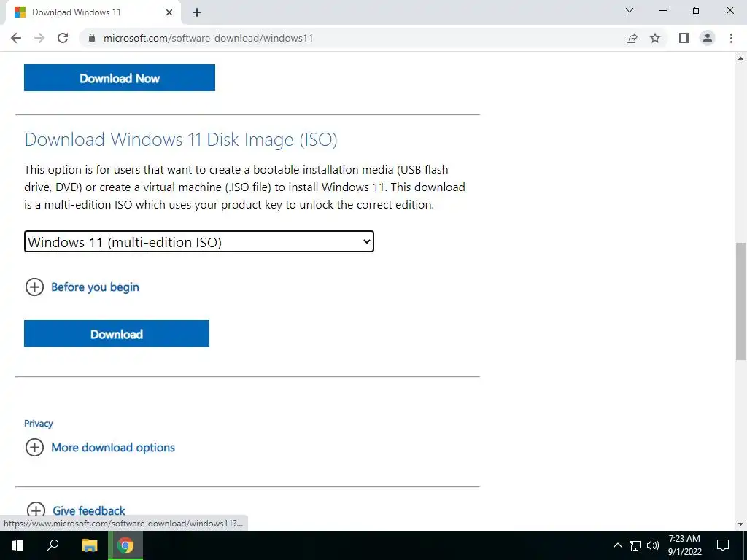Viewport: 747px width, 560px height.
Task: Reload the page with the refresh icon
Action: coord(63,38)
